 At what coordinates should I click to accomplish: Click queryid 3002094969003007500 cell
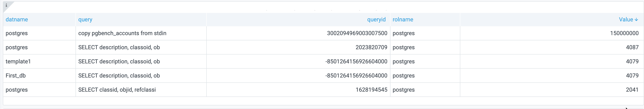click(357, 33)
